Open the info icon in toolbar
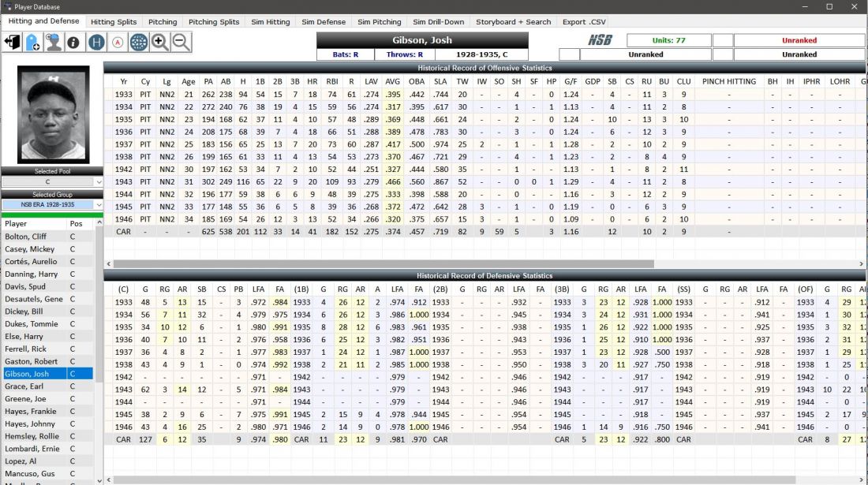Image resolution: width=868 pixels, height=485 pixels. click(x=74, y=43)
